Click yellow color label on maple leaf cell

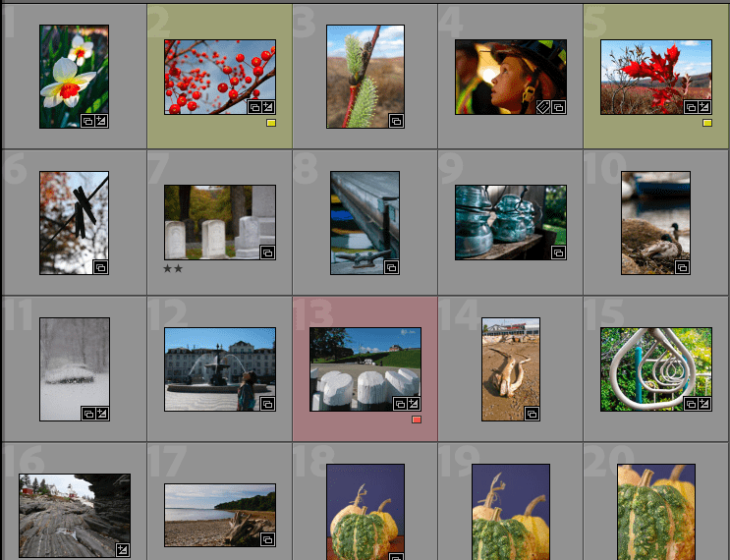707,123
